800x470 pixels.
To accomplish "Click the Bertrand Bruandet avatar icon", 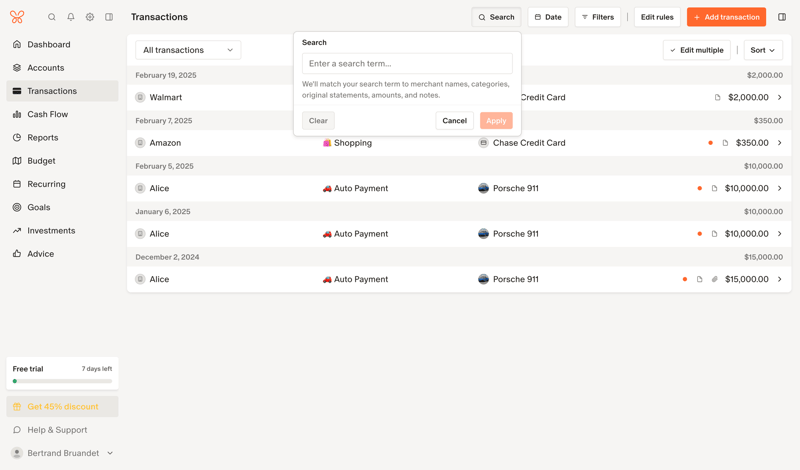I will point(17,453).
